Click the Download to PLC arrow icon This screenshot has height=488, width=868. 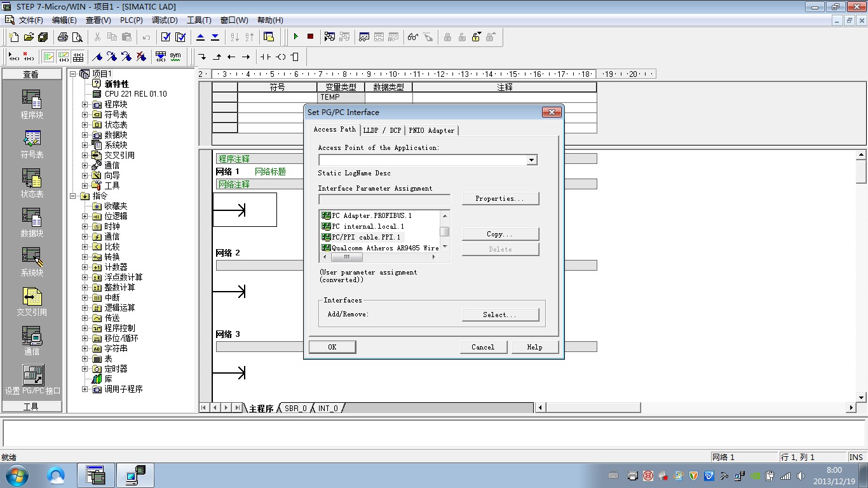coord(215,37)
